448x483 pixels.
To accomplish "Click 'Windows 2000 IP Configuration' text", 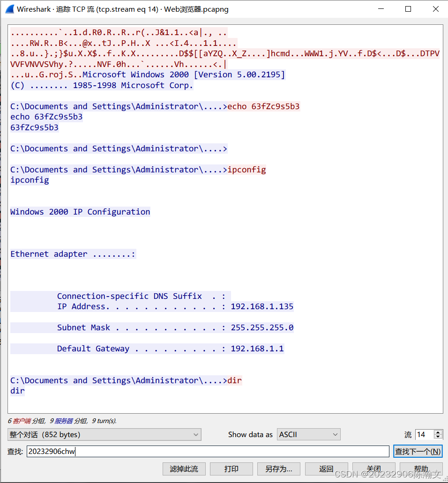I will (80, 212).
